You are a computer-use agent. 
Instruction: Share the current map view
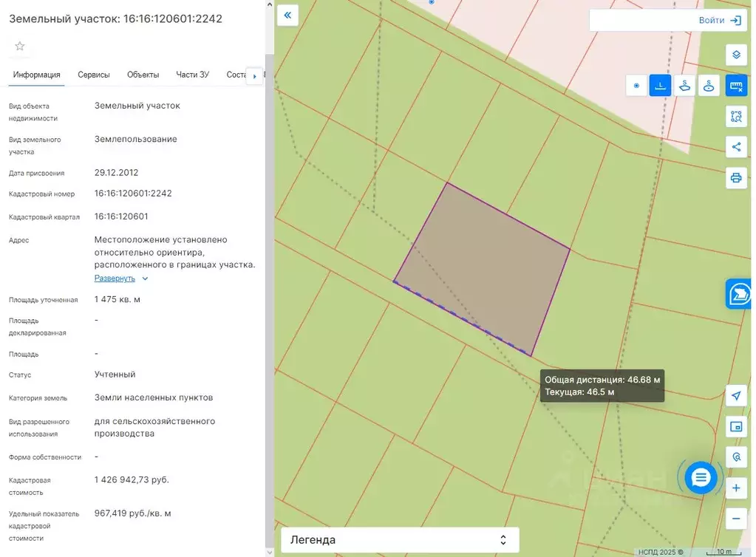[x=736, y=147]
